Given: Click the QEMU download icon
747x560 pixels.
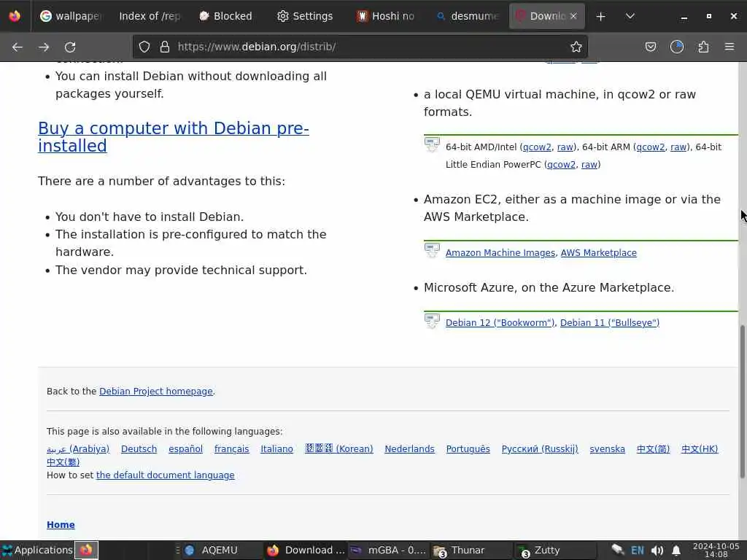Looking at the screenshot, I should tap(432, 144).
